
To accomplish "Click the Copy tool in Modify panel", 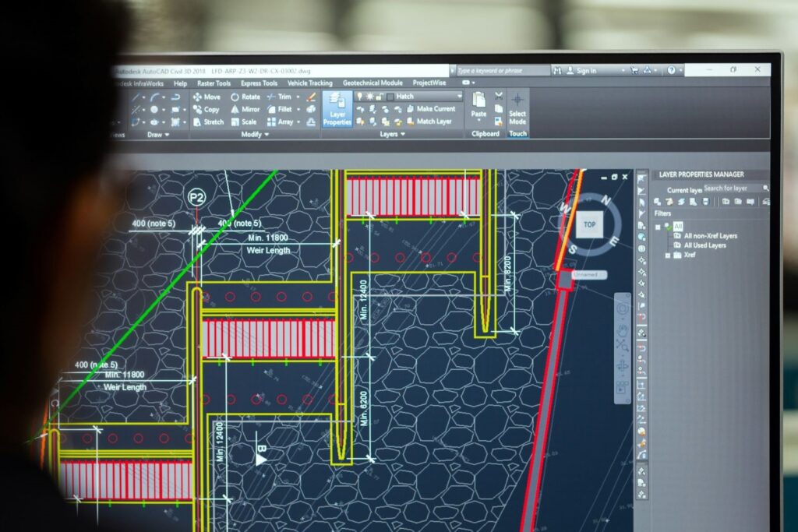I will (x=207, y=109).
